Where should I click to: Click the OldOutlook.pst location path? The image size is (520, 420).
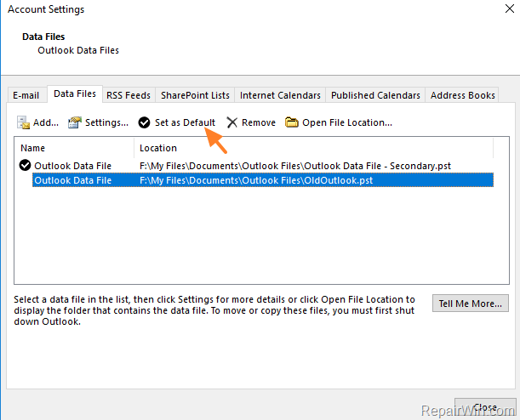(x=256, y=180)
